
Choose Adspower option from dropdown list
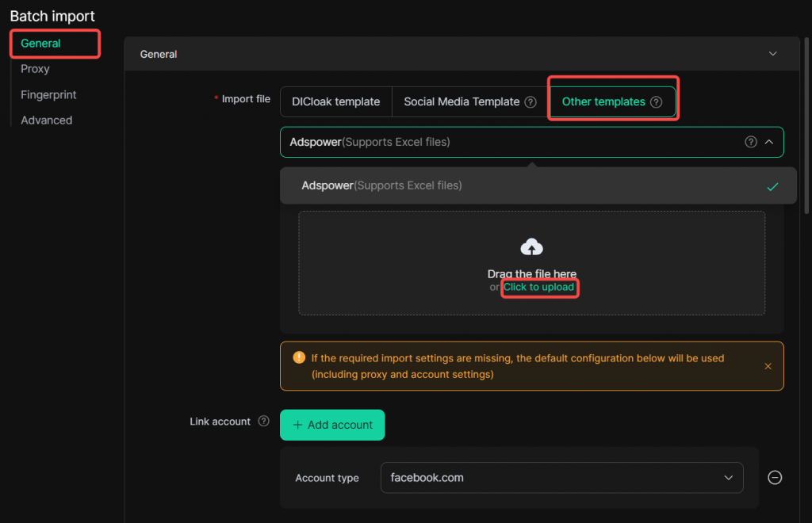click(x=538, y=185)
